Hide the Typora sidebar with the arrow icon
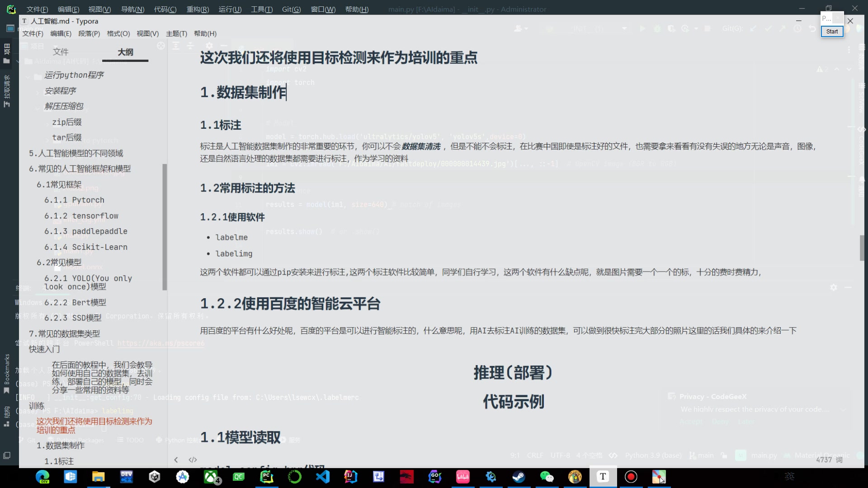This screenshot has height=488, width=868. 176,460
